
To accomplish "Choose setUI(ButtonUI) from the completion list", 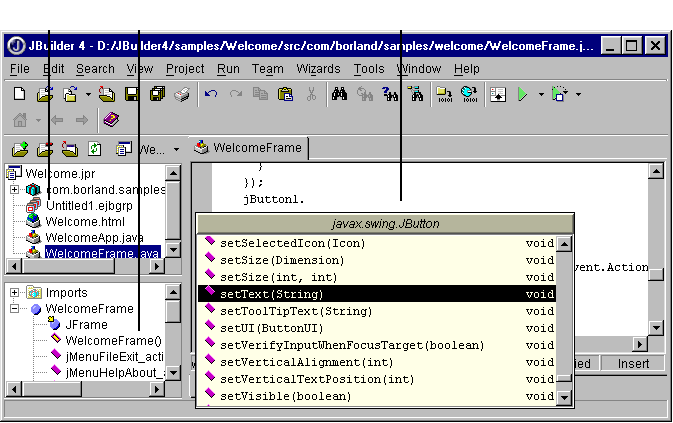I will pyautogui.click(x=376, y=328).
